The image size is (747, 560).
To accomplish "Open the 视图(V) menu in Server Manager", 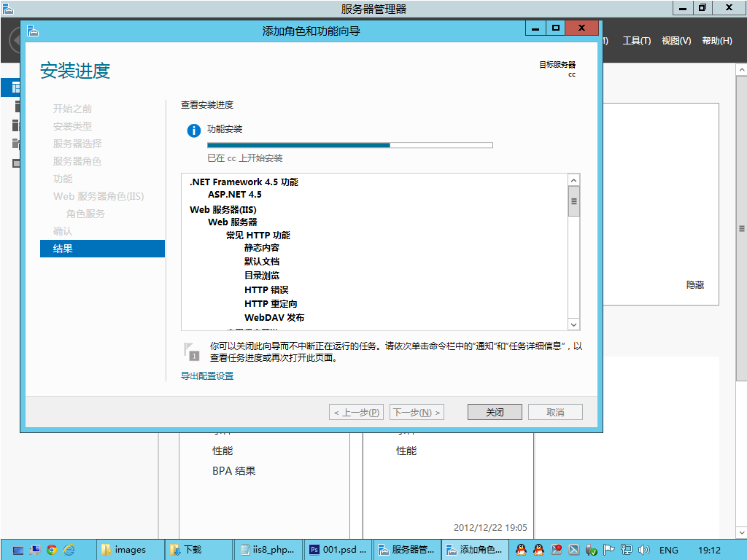I will click(676, 41).
